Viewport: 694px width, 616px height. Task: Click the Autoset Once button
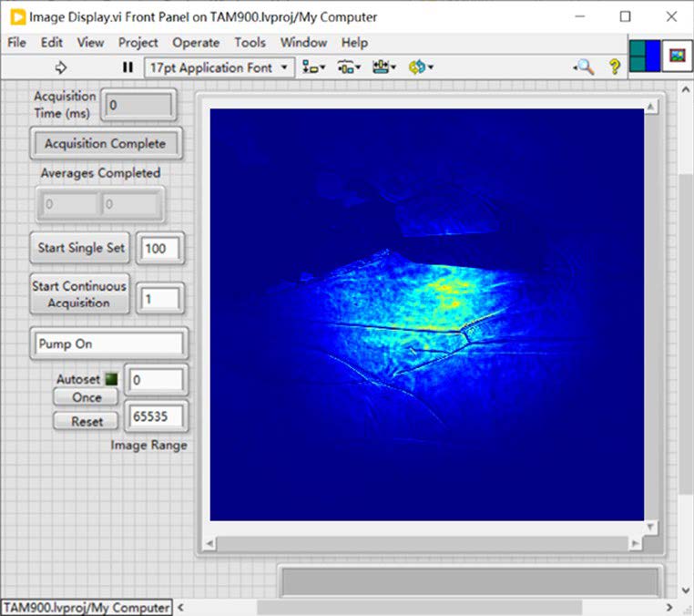tap(87, 397)
